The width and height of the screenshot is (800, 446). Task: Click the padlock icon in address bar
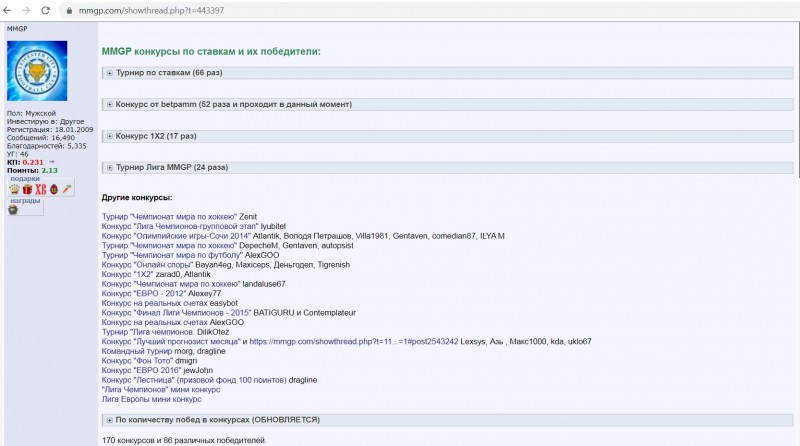tap(69, 10)
